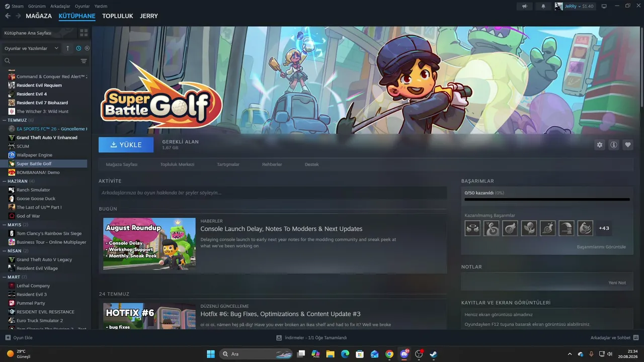Open Microsoft Edge from the taskbar
Screen dimensions: 644x362
click(x=345, y=354)
